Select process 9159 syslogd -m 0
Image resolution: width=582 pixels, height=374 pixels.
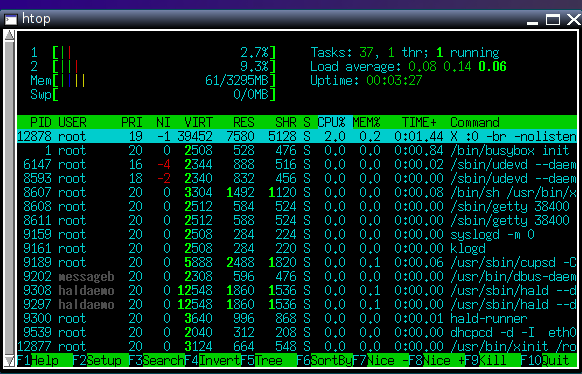(297, 234)
